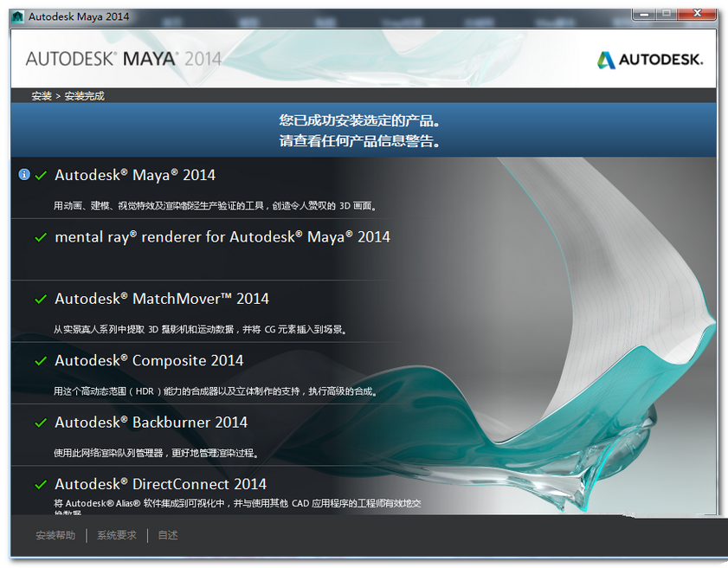Click the green checkmark next to Backburner 2014

pos(41,423)
